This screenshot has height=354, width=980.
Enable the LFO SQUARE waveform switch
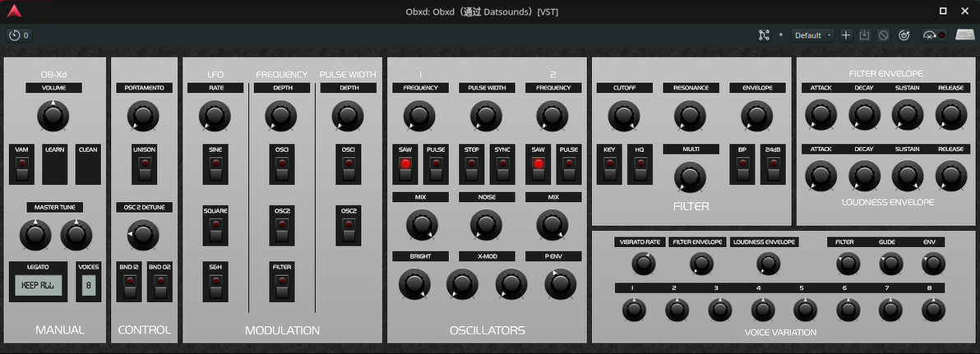tap(215, 230)
